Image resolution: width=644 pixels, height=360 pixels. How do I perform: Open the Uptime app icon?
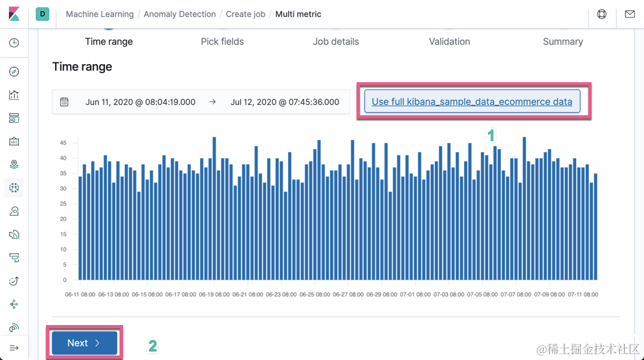[x=14, y=281]
